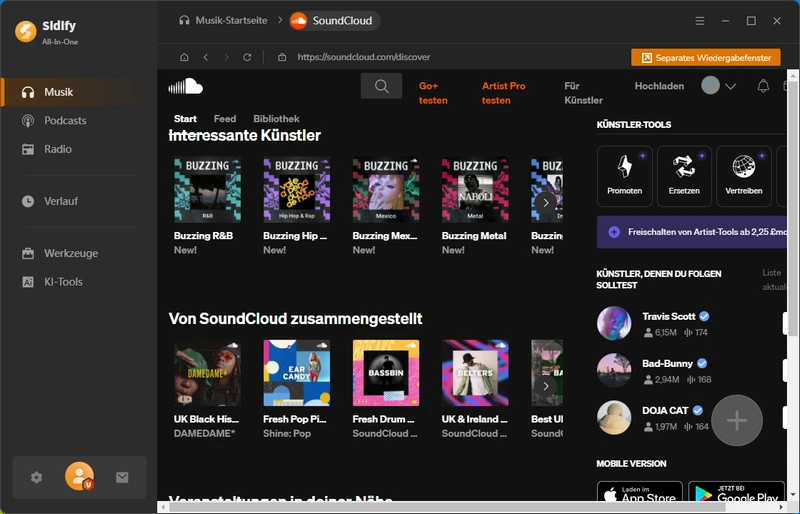
Task: Switch to the Start tab
Action: click(x=185, y=118)
